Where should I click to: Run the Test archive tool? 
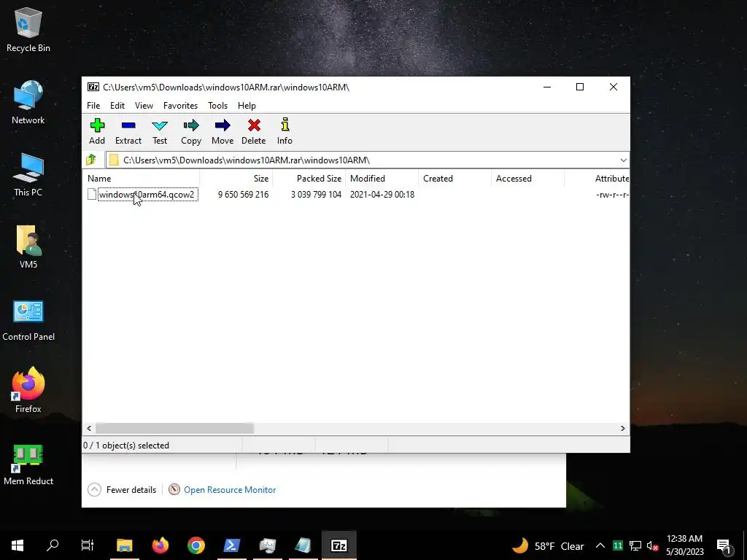pos(160,131)
